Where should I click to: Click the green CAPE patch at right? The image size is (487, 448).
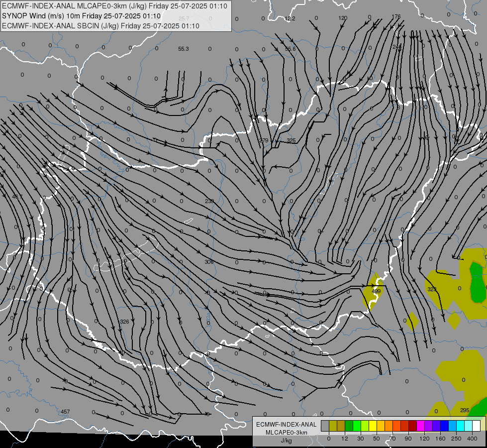click(478, 282)
